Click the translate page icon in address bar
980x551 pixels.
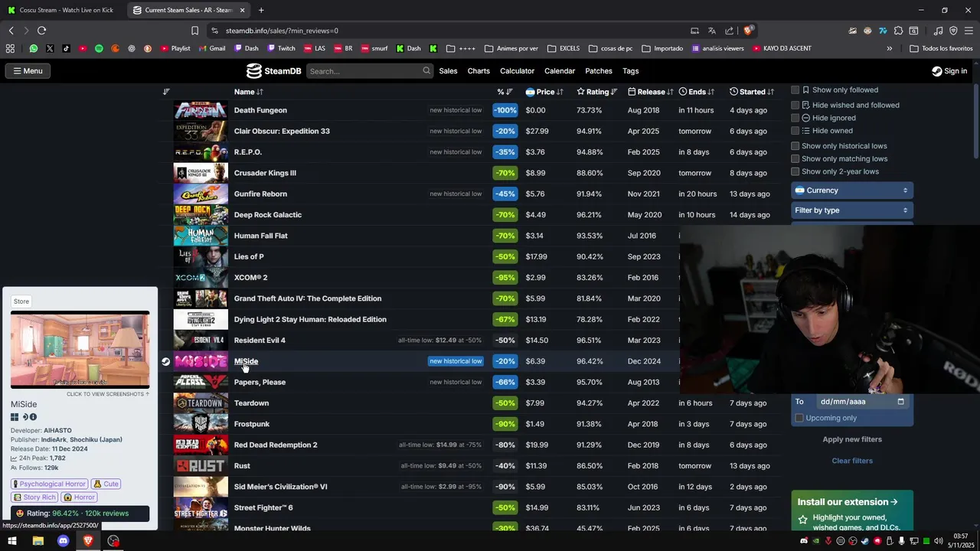pos(711,31)
